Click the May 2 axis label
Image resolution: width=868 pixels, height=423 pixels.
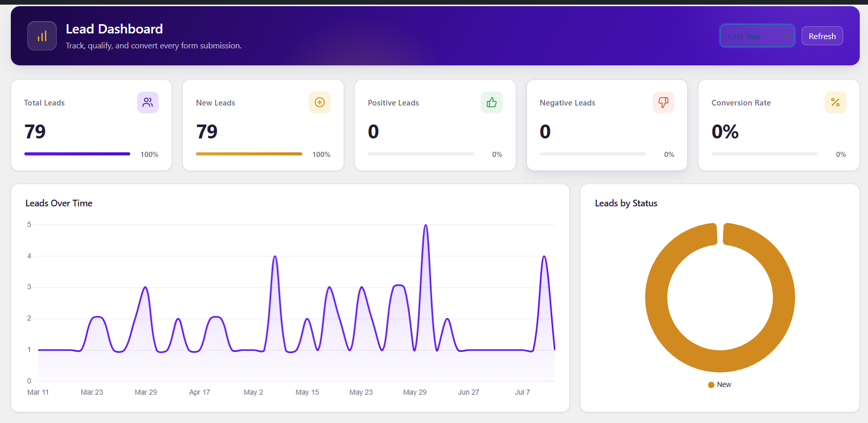(253, 392)
